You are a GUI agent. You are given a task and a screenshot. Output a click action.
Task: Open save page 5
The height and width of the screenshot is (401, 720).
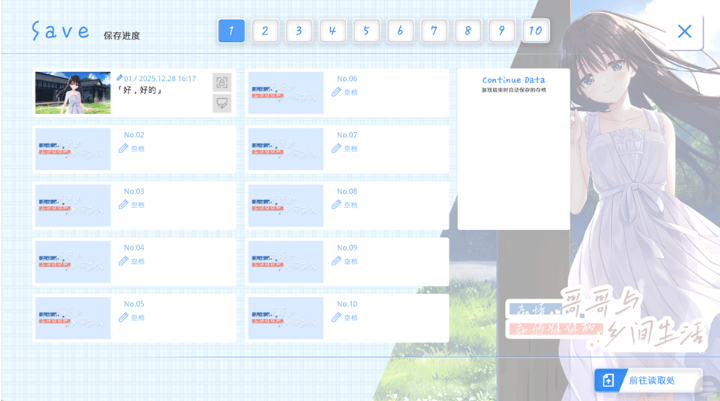tap(366, 31)
